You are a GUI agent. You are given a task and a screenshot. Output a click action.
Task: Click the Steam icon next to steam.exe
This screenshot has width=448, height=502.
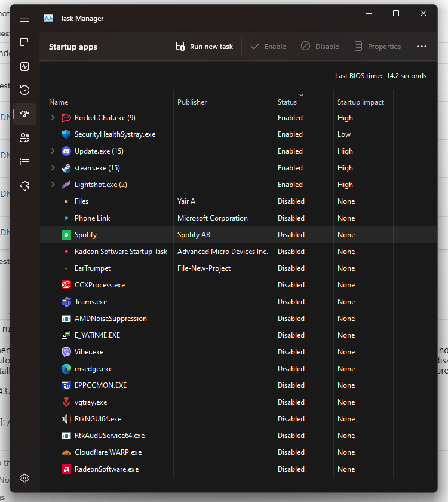click(66, 168)
